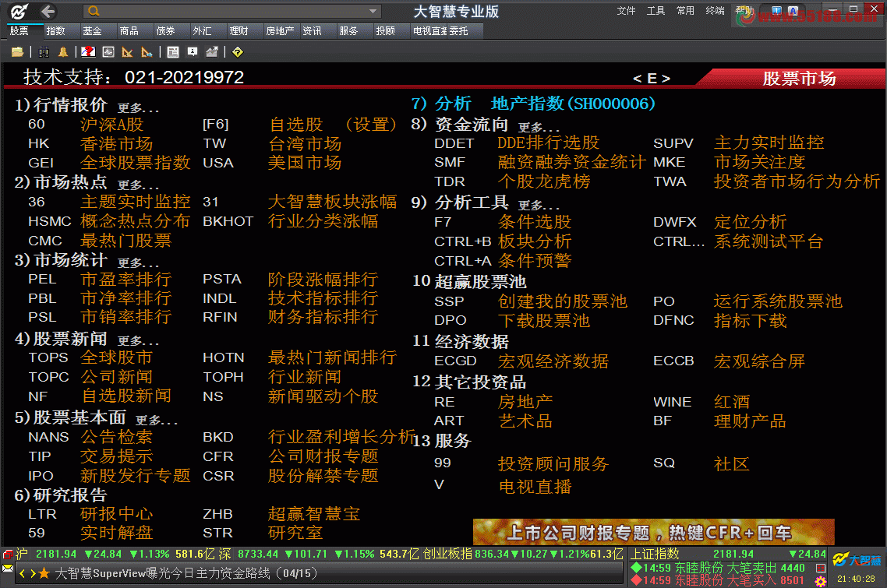Expand 更多 next to 市场热点

[139, 185]
